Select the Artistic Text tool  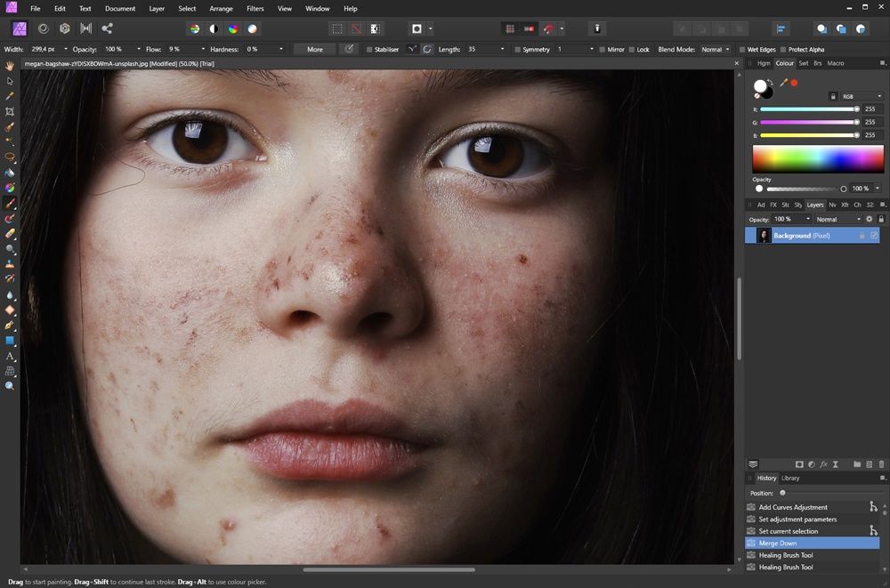tap(10, 357)
